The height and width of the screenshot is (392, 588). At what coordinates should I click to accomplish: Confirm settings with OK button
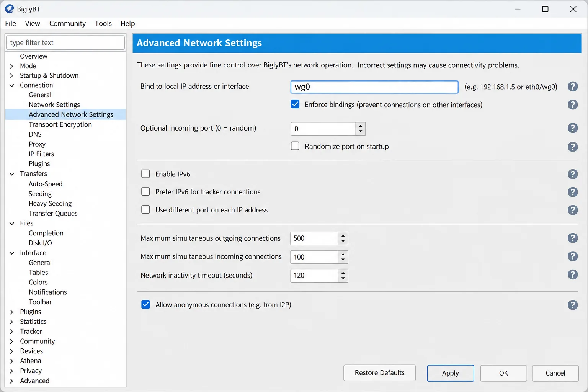point(503,373)
